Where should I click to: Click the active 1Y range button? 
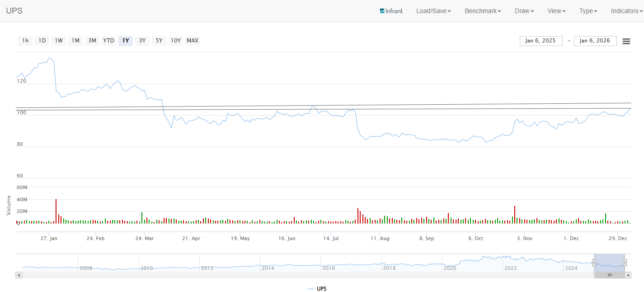click(x=126, y=41)
